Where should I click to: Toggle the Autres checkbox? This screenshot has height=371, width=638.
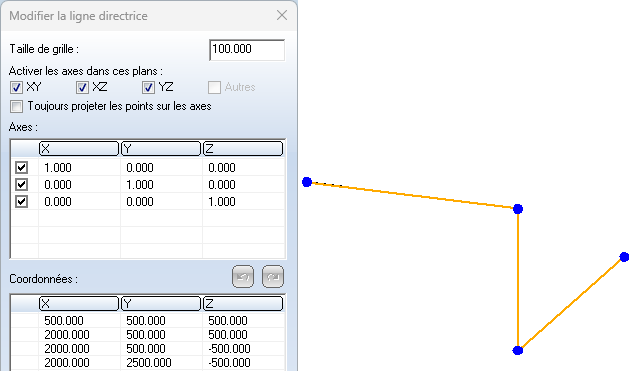click(214, 87)
